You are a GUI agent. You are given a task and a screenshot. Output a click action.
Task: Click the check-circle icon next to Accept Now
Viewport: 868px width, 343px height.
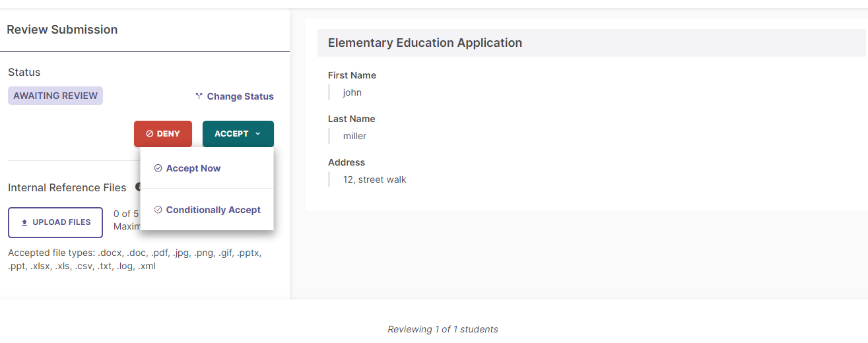click(x=158, y=168)
